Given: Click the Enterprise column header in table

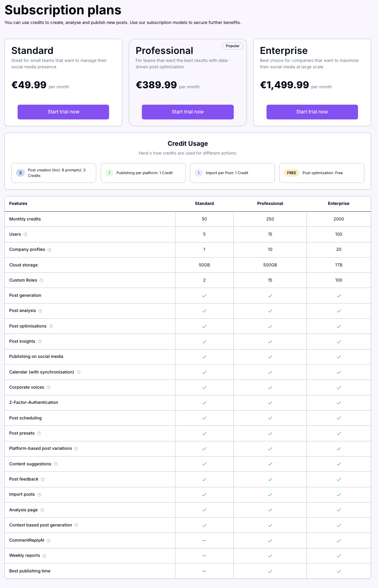Looking at the screenshot, I should coord(338,204).
